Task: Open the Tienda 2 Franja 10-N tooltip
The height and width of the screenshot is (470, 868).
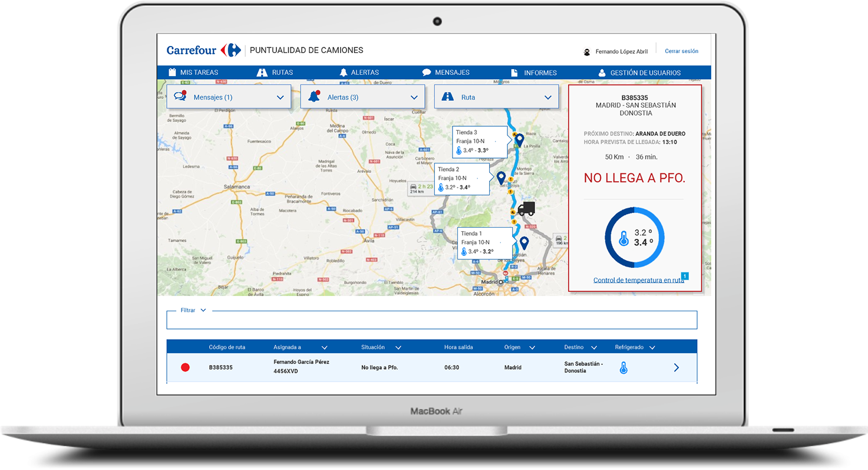Action: [462, 179]
